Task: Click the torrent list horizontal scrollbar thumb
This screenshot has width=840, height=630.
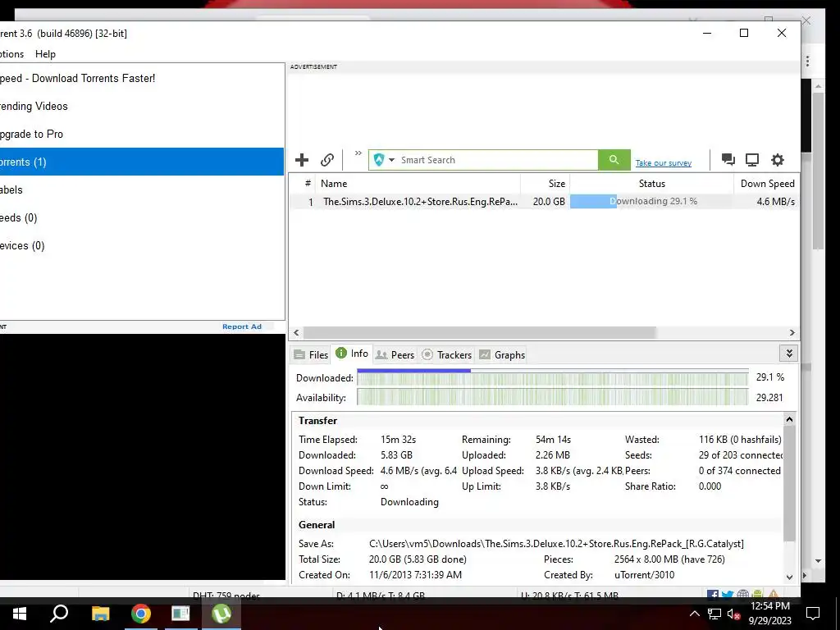Action: coord(479,333)
